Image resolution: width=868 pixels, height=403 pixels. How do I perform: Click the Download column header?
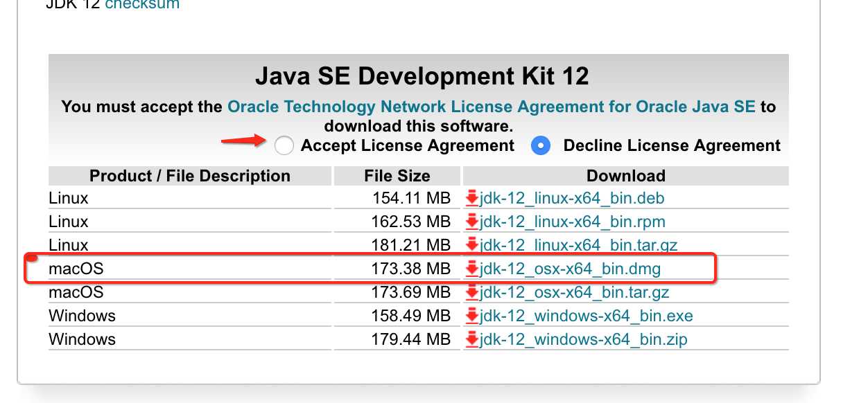626,176
